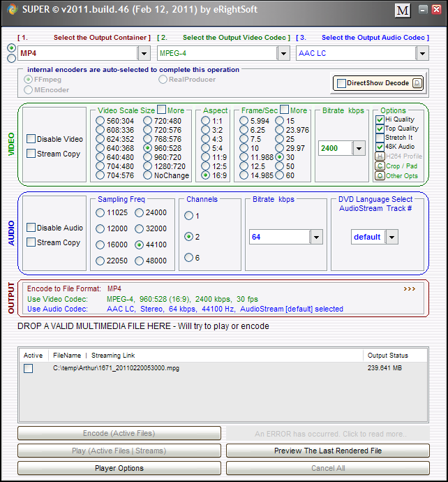Click the Crop / Pad C icon

[x=380, y=166]
